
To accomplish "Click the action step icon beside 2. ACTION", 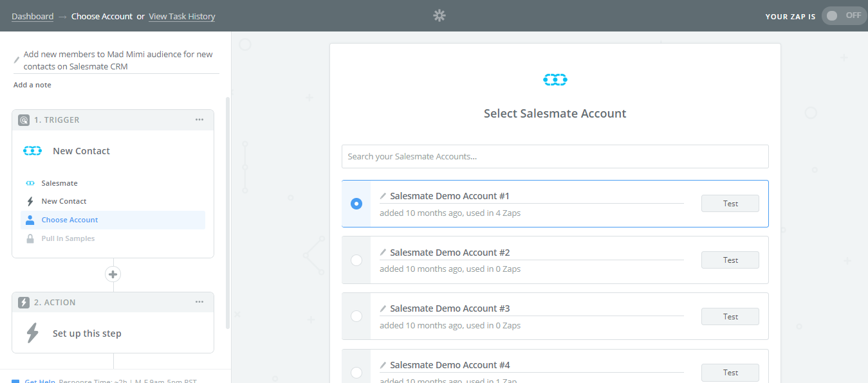I will 24,303.
